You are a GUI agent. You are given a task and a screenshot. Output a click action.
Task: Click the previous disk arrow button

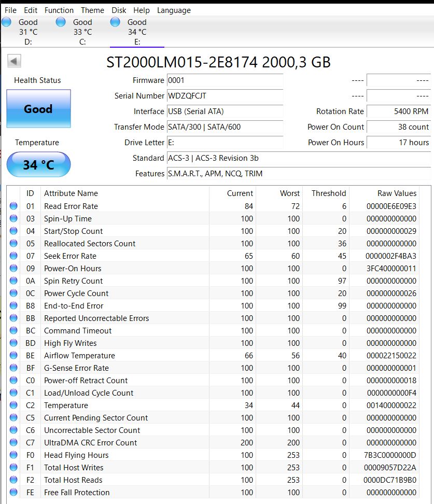(14, 61)
